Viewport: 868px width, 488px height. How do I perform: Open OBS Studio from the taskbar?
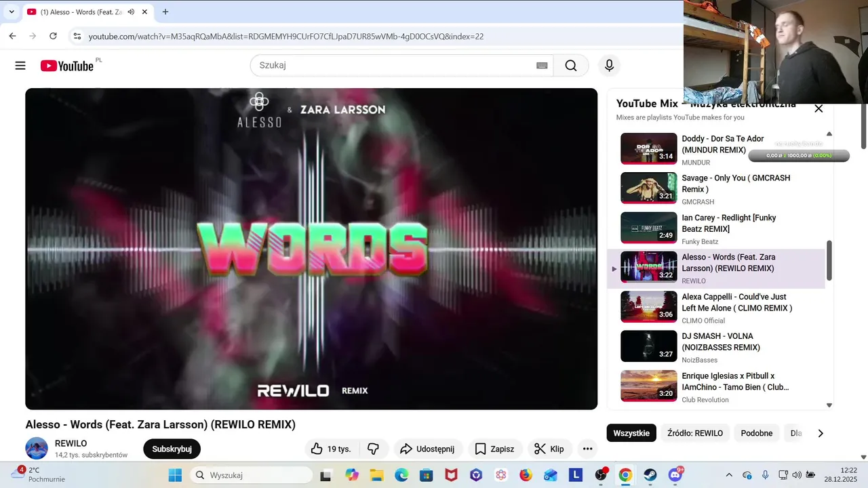pos(601,475)
